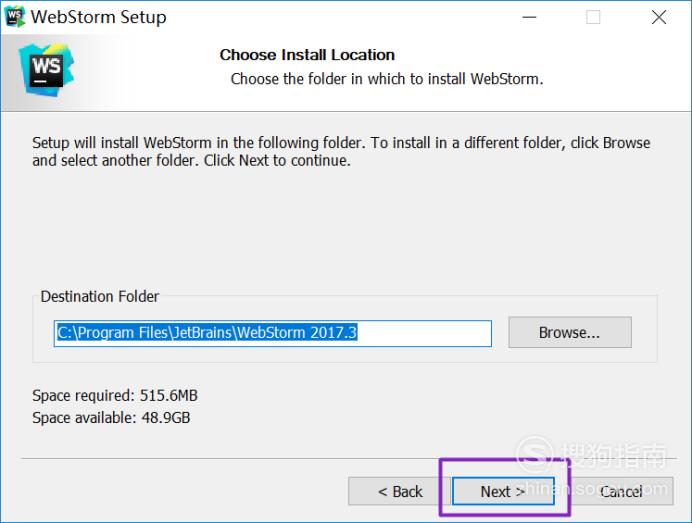Viewport: 692px width, 523px height.
Task: Click the WS logo in header
Action: [47, 70]
